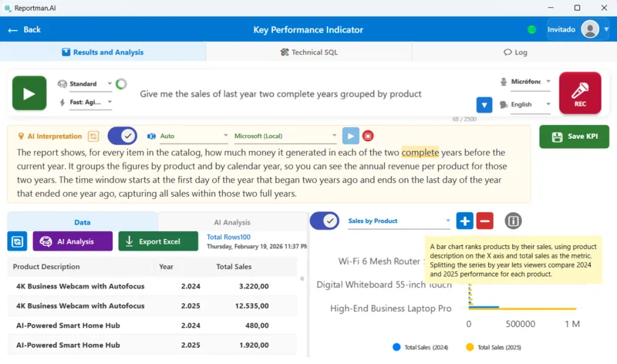Click the copy icon beside AI Interpretation
Screen dimensions: 617x364
point(93,136)
